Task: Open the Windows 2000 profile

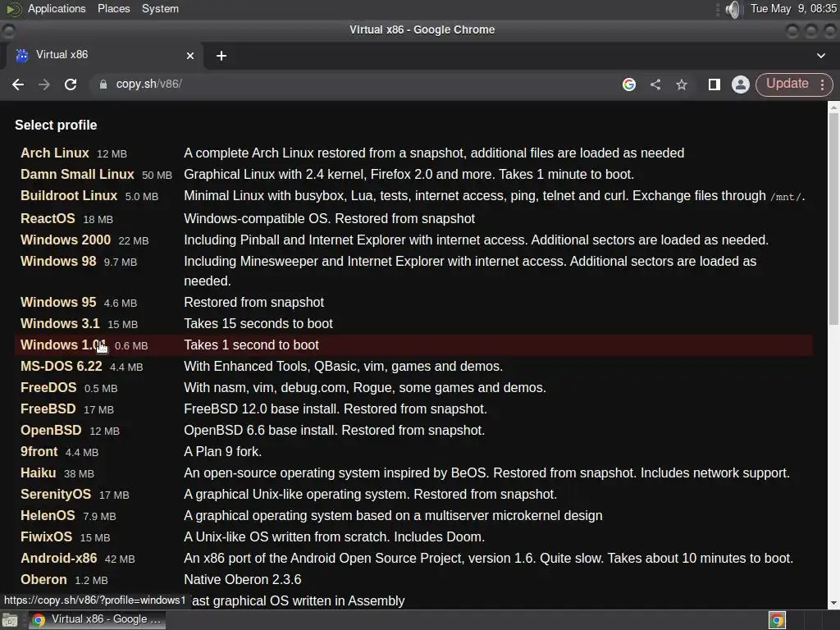Action: (66, 240)
